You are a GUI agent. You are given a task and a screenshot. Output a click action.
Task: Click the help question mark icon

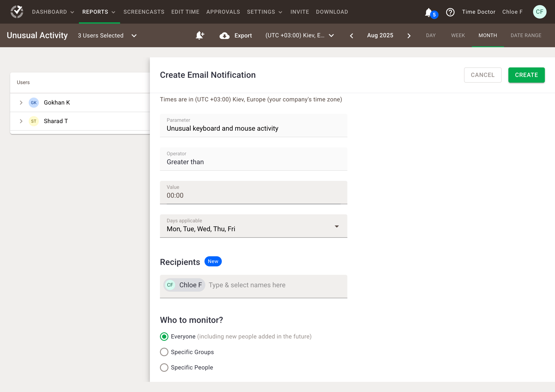coord(450,12)
